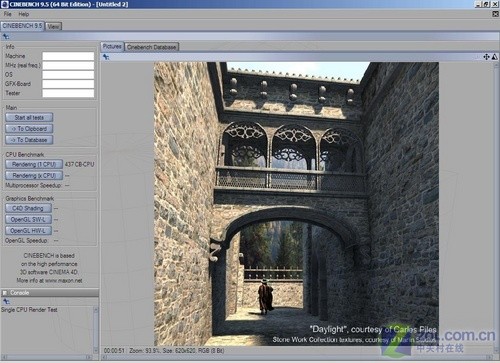This screenshot has width=500, height=363.
Task: Click the console vertical scrollbar
Action: pyautogui.click(x=96, y=330)
